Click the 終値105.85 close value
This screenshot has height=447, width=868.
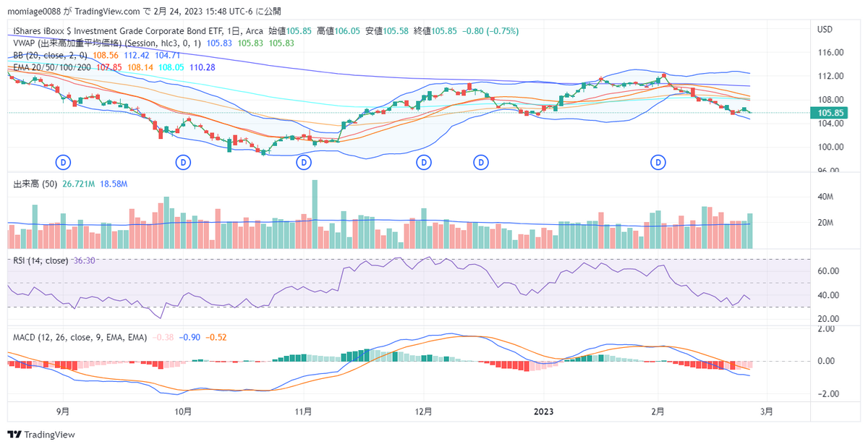[x=434, y=31]
